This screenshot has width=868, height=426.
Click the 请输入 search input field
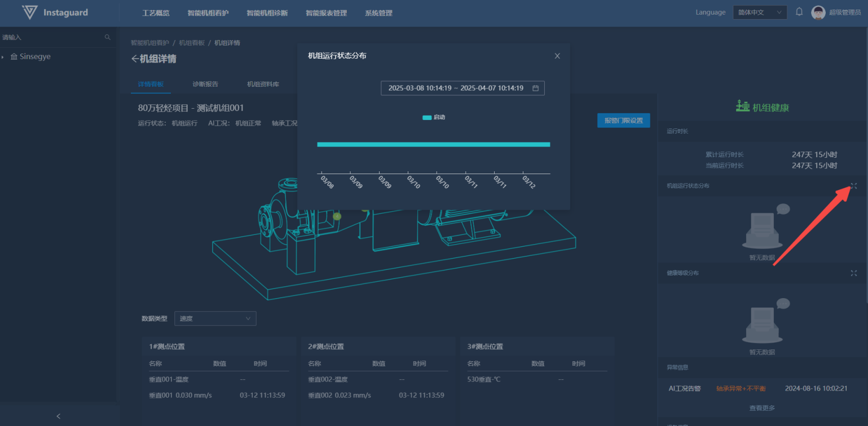51,37
